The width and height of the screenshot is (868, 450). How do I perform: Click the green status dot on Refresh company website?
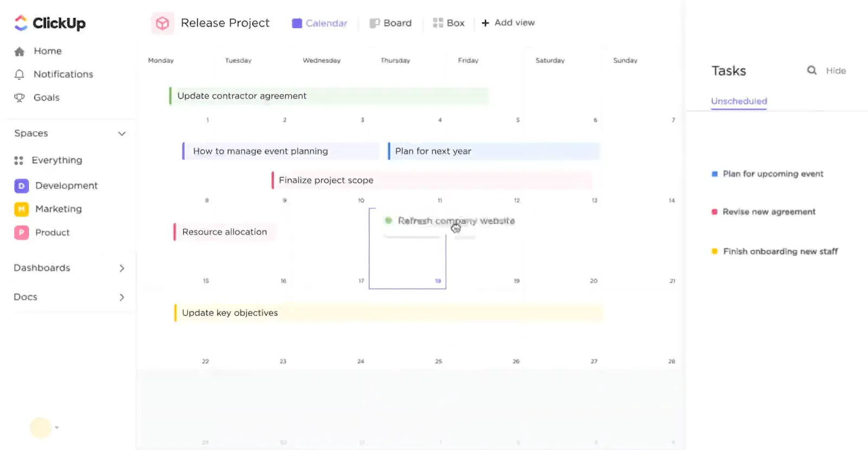click(388, 220)
